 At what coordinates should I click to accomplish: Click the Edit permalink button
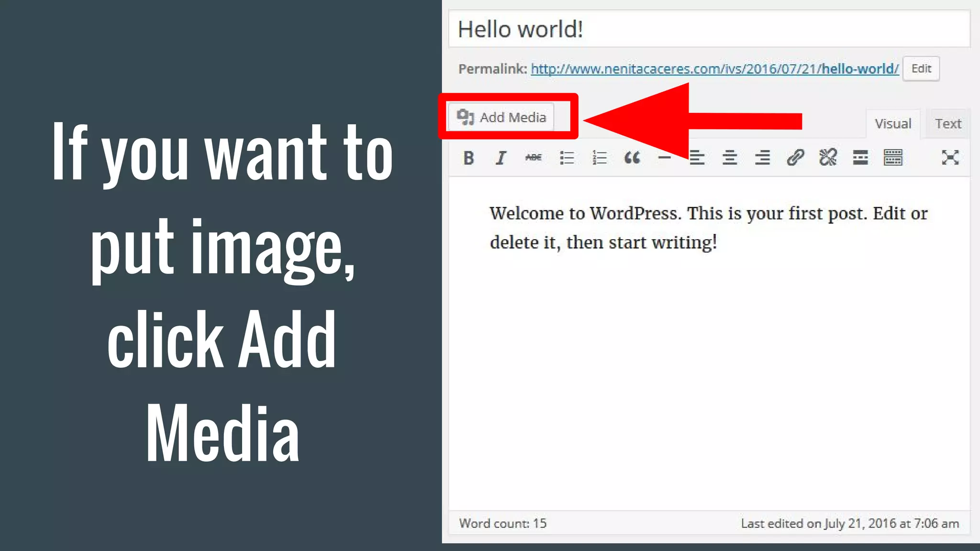click(921, 69)
